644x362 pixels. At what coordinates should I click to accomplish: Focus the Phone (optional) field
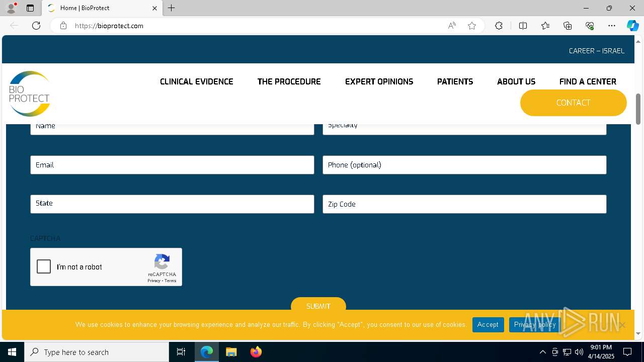point(464,165)
